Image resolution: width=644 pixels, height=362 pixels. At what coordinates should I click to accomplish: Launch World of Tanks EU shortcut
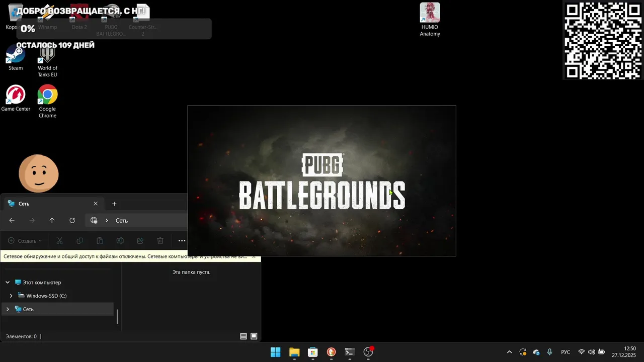pyautogui.click(x=47, y=61)
